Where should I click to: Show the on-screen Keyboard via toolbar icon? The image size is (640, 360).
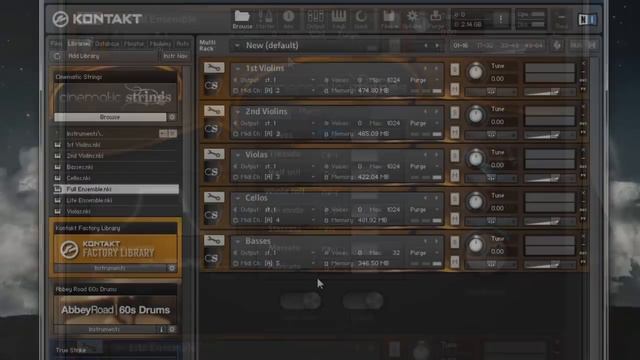pyautogui.click(x=338, y=17)
